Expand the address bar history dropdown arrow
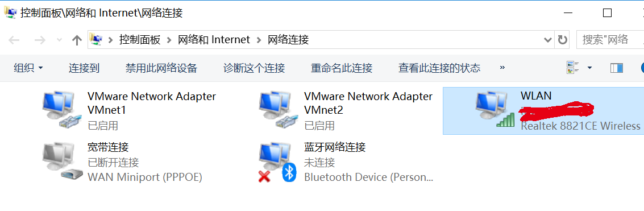This screenshot has height=211, width=644. (x=547, y=40)
